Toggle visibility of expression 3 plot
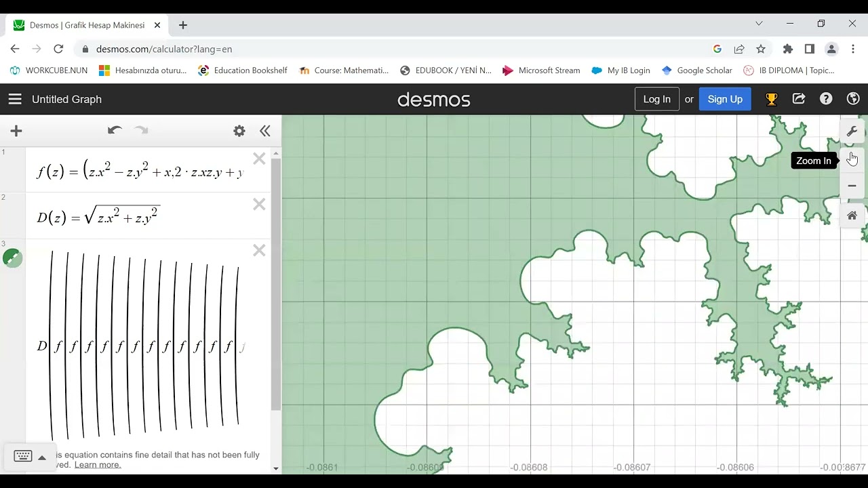Viewport: 868px width, 488px height. [12, 258]
